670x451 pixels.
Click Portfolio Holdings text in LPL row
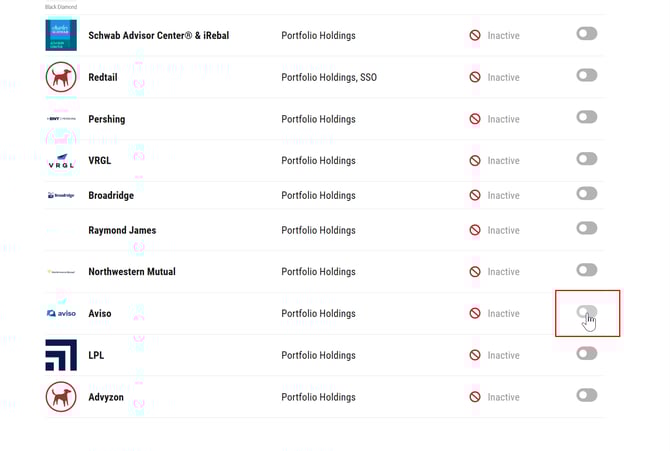318,355
